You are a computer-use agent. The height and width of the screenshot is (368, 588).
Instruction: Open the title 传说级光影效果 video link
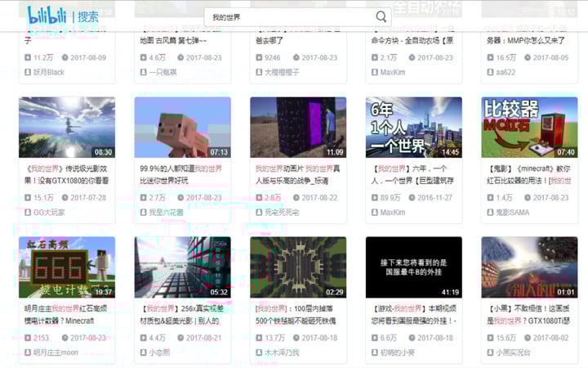click(67, 175)
